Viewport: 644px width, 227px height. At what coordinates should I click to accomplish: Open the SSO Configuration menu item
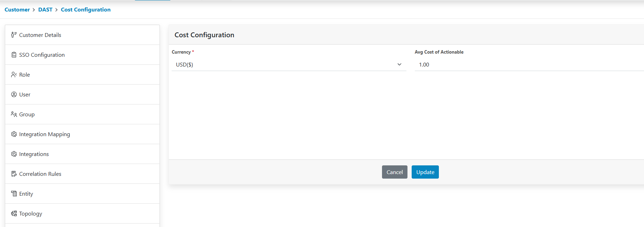point(42,55)
